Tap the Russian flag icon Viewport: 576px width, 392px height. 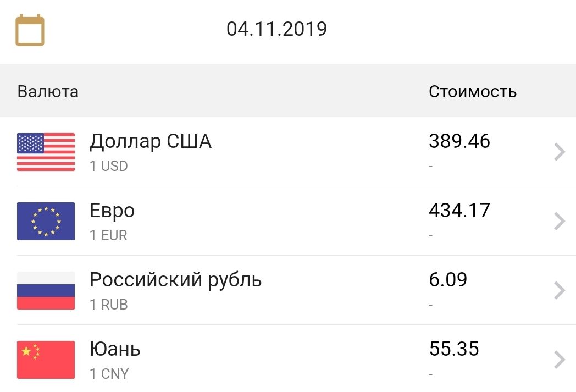46,291
